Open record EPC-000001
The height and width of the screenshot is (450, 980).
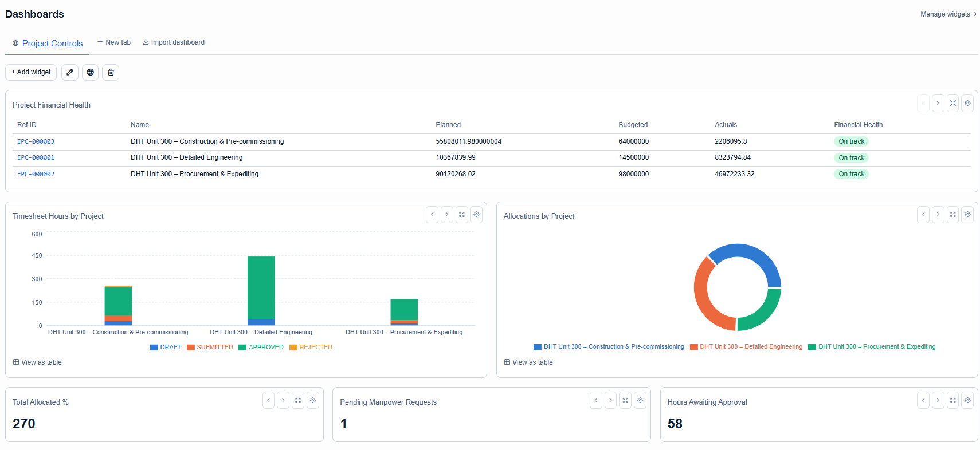pyautogui.click(x=36, y=157)
